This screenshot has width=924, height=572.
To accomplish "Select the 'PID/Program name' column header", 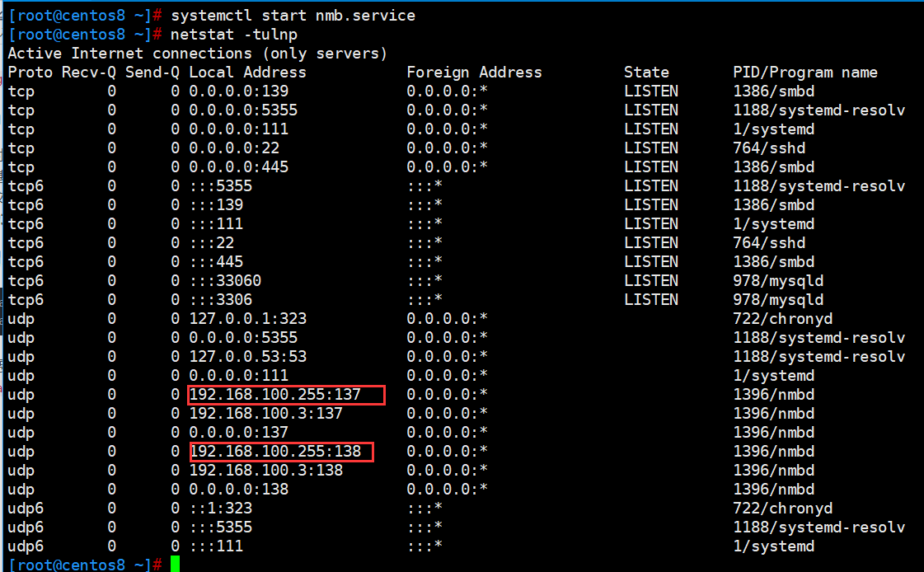I will [x=805, y=72].
